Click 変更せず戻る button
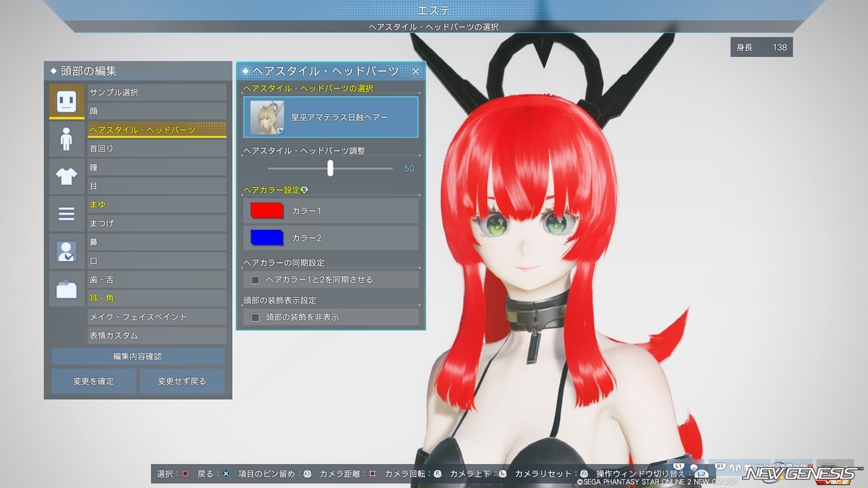 (x=182, y=381)
